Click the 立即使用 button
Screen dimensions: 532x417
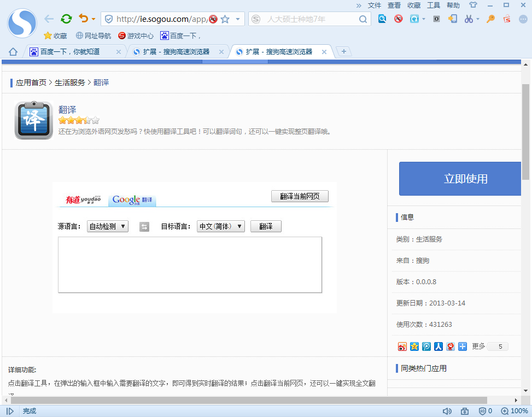461,179
